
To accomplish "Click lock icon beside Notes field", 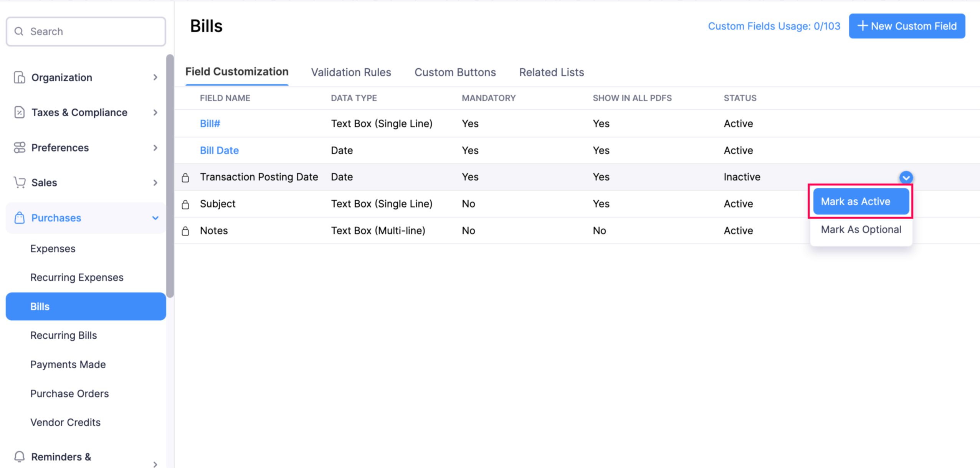I will (185, 231).
